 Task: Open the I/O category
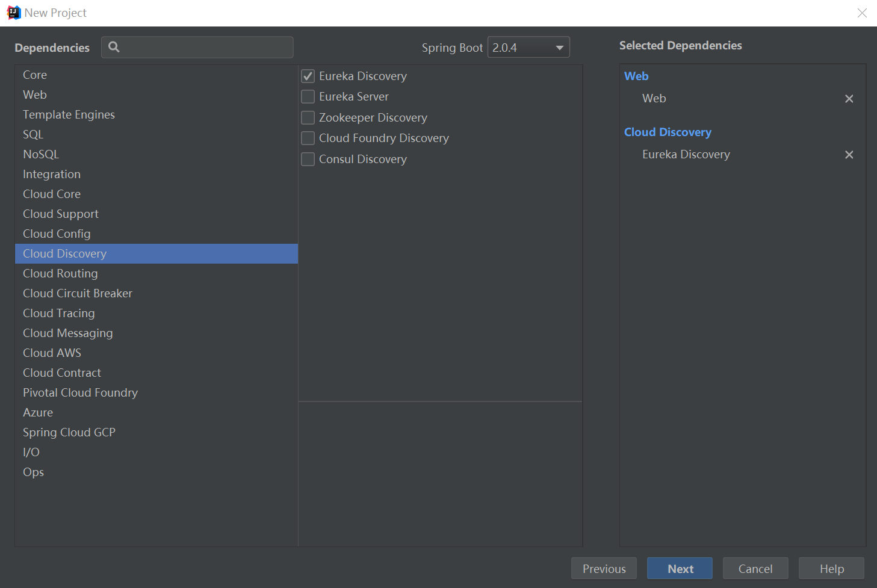click(156, 452)
